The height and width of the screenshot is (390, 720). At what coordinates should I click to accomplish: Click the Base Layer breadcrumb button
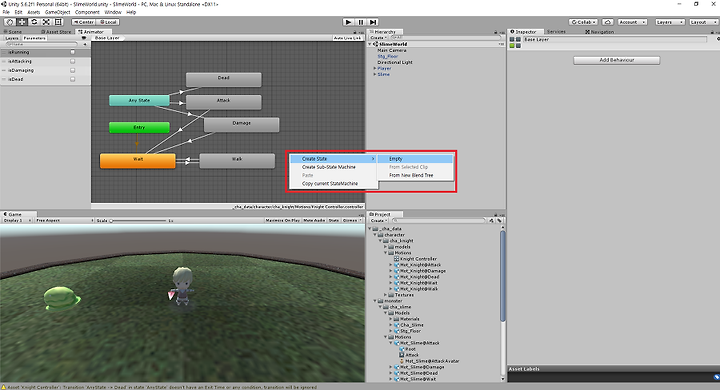pyautogui.click(x=107, y=38)
